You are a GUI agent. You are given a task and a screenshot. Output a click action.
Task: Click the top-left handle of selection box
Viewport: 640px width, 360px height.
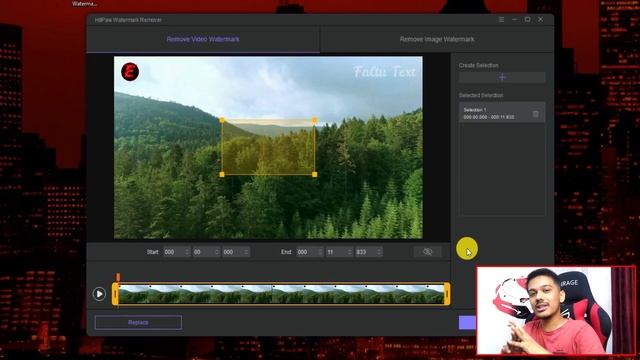point(222,120)
